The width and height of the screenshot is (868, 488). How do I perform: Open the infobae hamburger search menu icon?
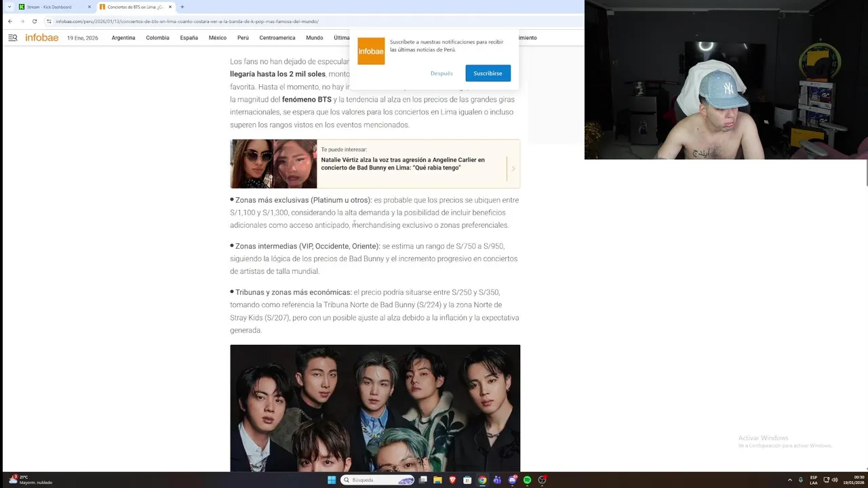(12, 38)
